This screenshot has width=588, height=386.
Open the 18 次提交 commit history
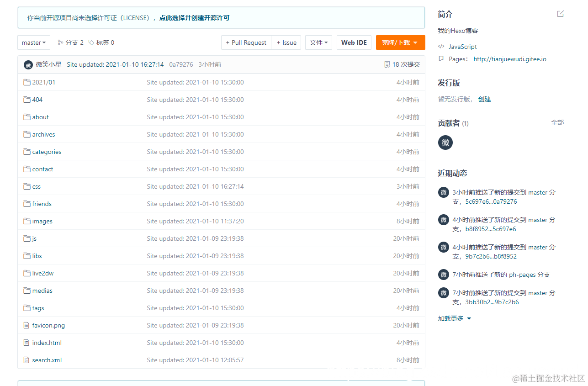point(406,64)
